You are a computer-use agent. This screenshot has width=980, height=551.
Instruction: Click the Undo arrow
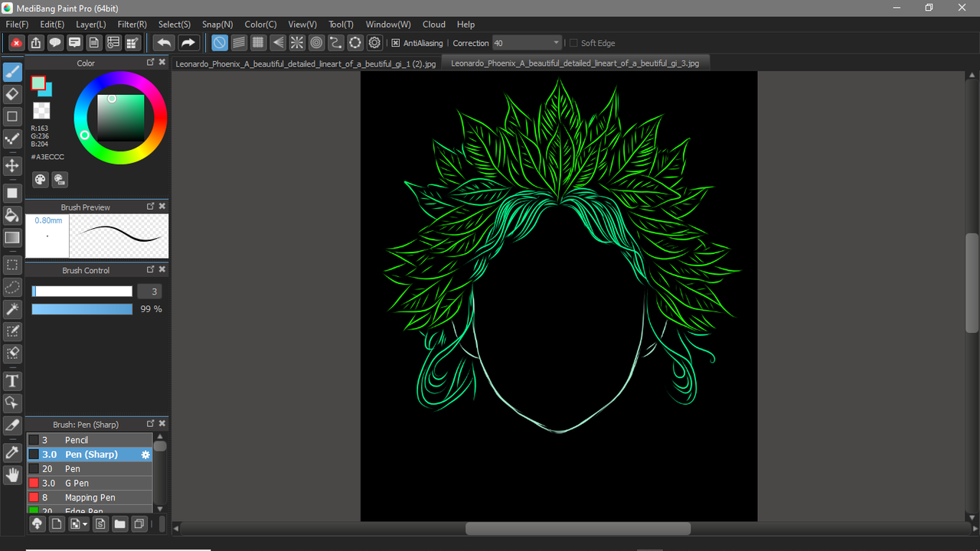click(163, 43)
